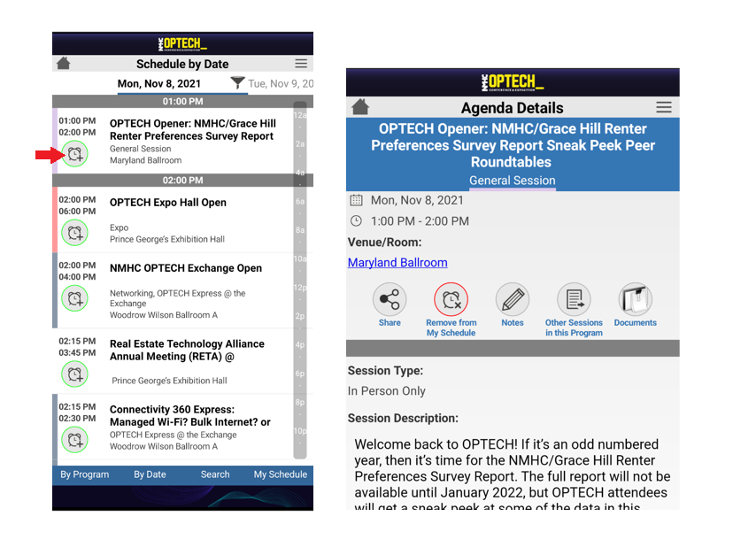
Task: Tap 'Remove from My Schedule' label text
Action: [451, 328]
